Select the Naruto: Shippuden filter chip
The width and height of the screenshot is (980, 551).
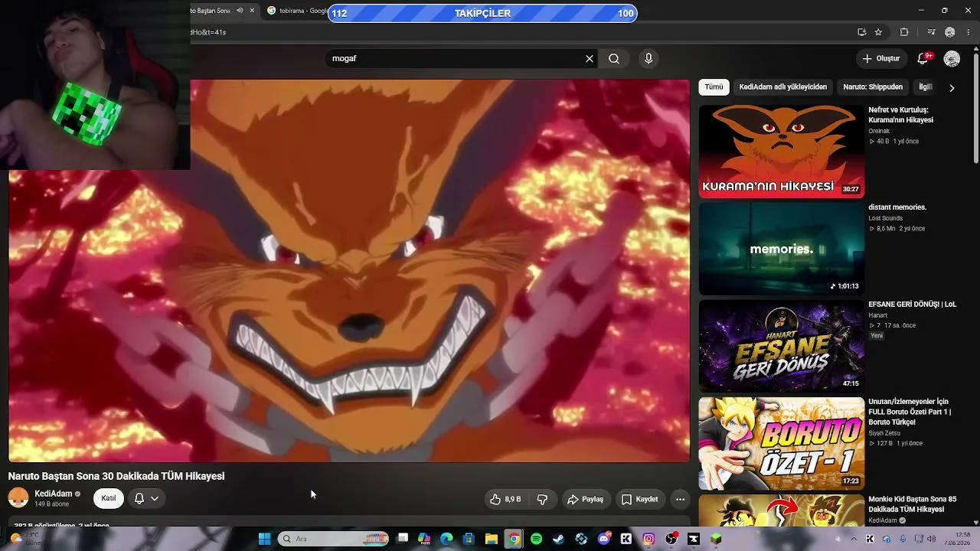(x=873, y=87)
